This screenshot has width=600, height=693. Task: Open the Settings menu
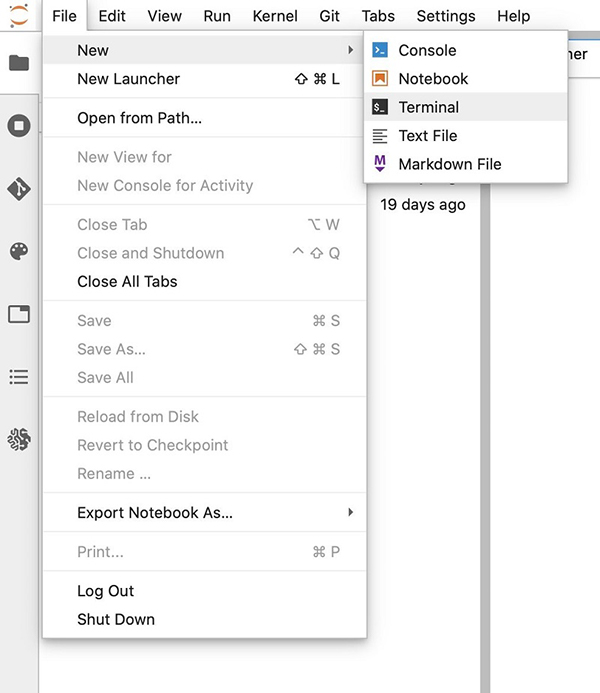446,16
